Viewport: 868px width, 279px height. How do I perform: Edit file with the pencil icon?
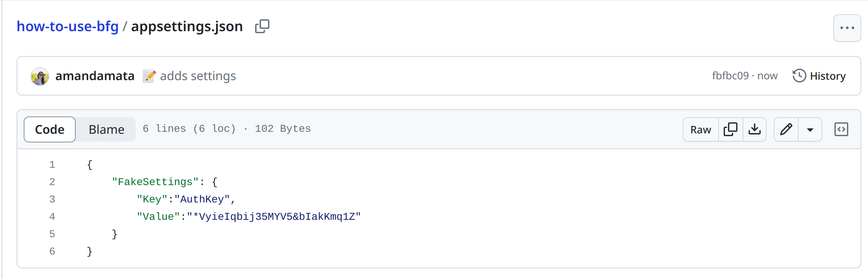pos(786,129)
